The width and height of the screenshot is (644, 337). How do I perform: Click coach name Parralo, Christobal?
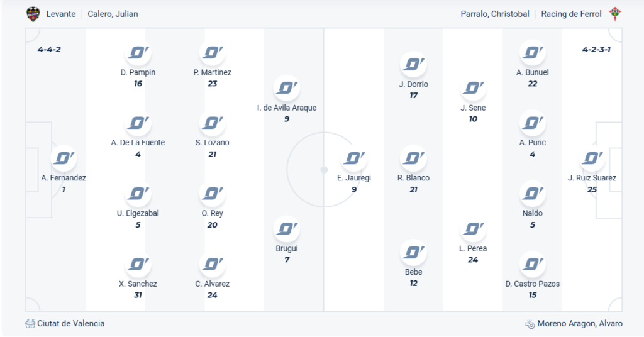pyautogui.click(x=495, y=14)
